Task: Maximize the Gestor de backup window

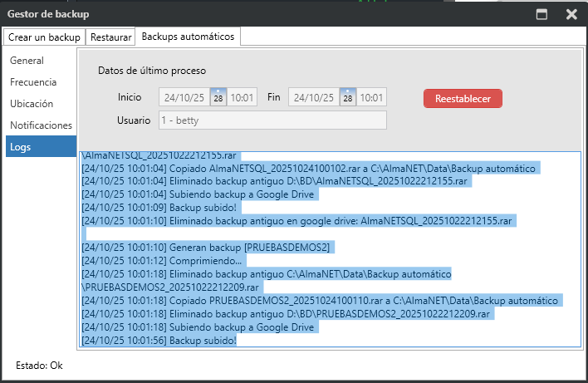Action: pyautogui.click(x=541, y=14)
